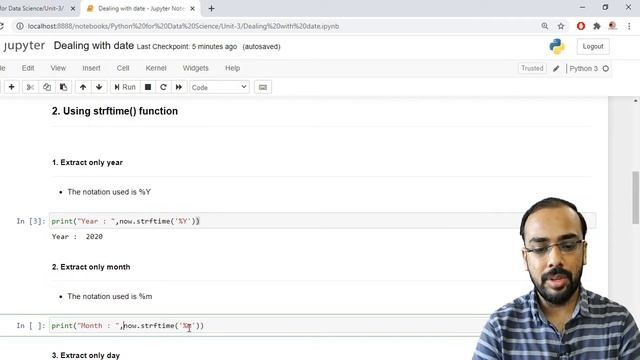Image resolution: width=640 pixels, height=360 pixels.
Task: Open the extensions puzzle icon
Action: pos(597,26)
